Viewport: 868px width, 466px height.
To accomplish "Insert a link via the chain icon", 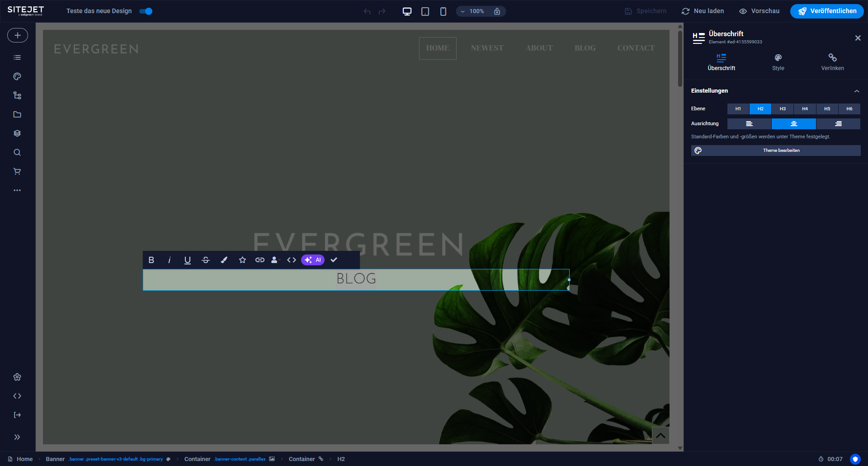I will tap(260, 260).
